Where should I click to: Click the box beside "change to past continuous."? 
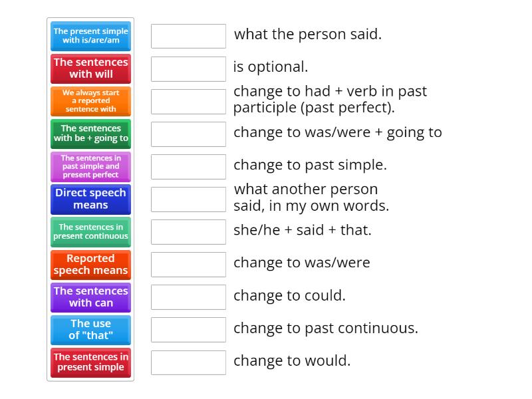pos(188,330)
